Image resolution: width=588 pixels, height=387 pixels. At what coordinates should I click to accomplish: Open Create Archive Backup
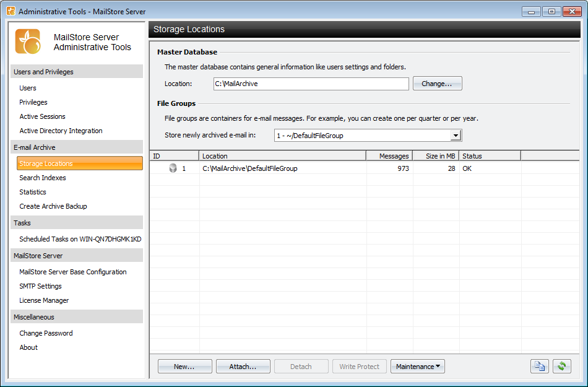[x=53, y=206]
